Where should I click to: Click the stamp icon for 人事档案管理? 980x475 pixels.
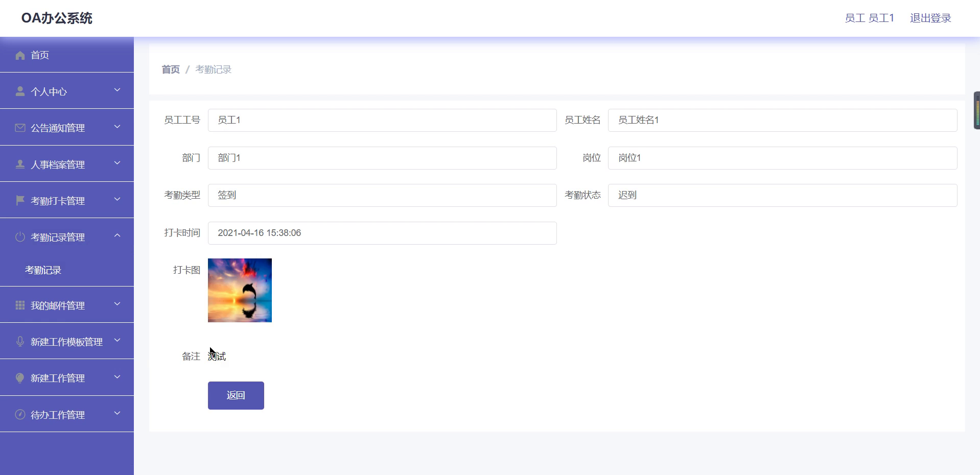point(20,164)
